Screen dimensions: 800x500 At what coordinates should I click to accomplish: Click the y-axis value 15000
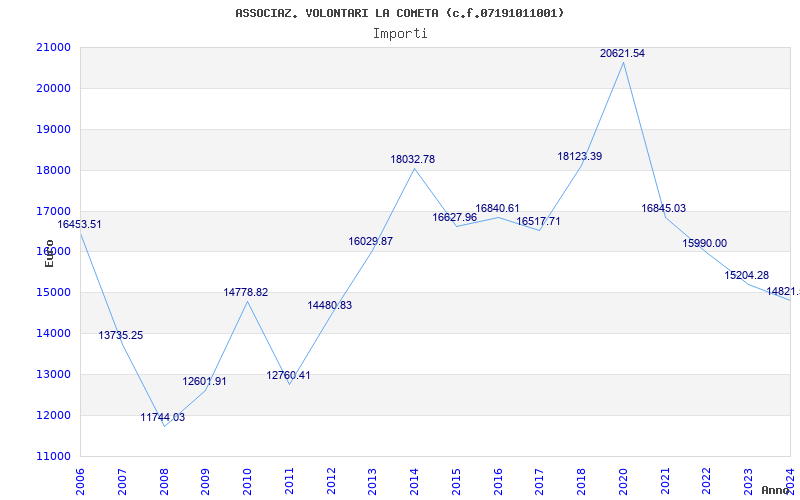pos(53,292)
